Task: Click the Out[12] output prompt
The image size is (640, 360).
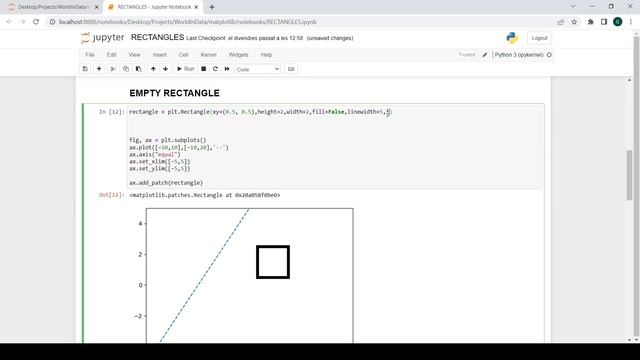Action: click(111, 195)
